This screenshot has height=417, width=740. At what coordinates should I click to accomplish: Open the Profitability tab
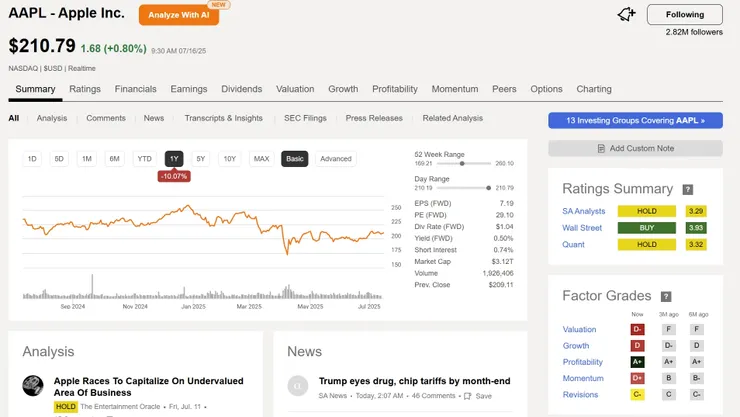395,89
